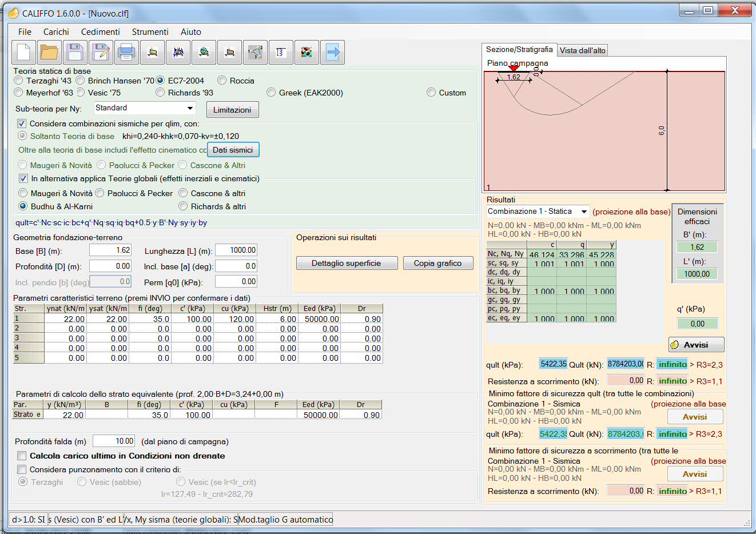Select Custom theory option

(x=431, y=93)
